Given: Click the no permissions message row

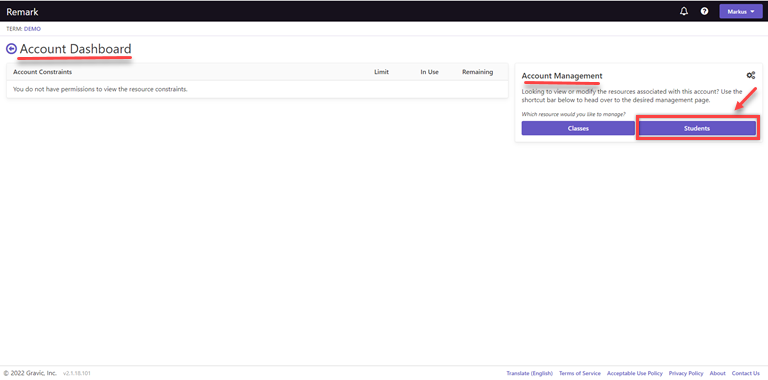Looking at the screenshot, I should (257, 89).
